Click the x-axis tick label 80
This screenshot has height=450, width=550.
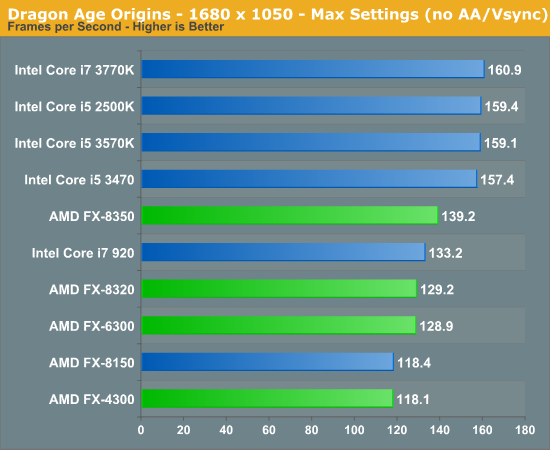coord(311,430)
